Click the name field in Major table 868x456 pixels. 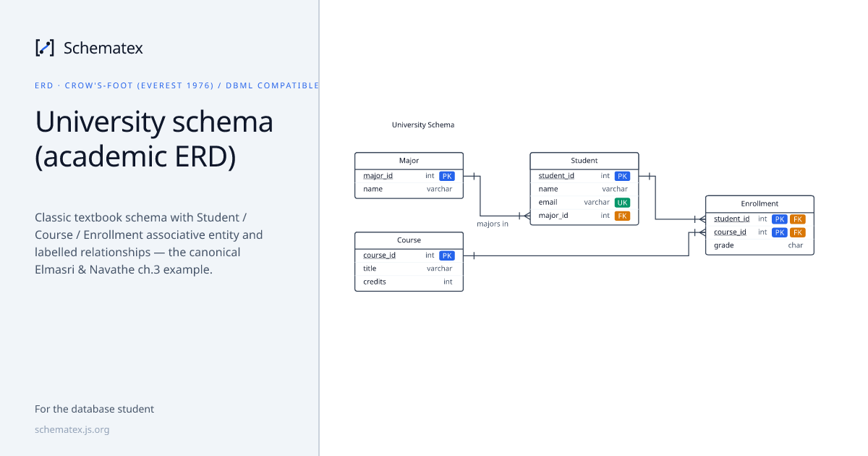(x=409, y=189)
